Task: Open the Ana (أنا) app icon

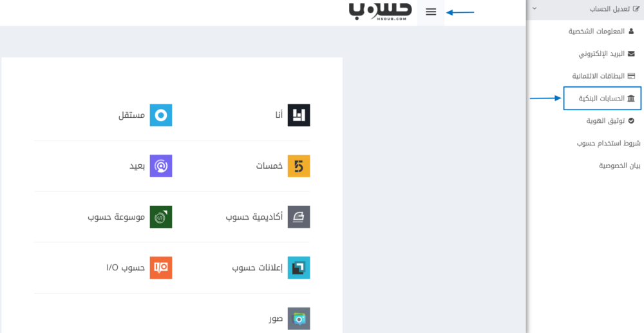Action: tap(299, 115)
